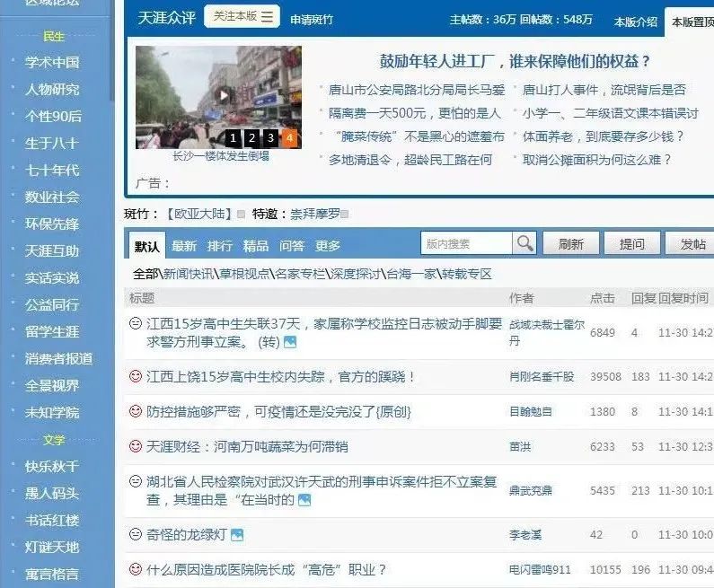
Task: Click red smiley beside 江西上饶15岁高中生 post
Action: click(136, 376)
